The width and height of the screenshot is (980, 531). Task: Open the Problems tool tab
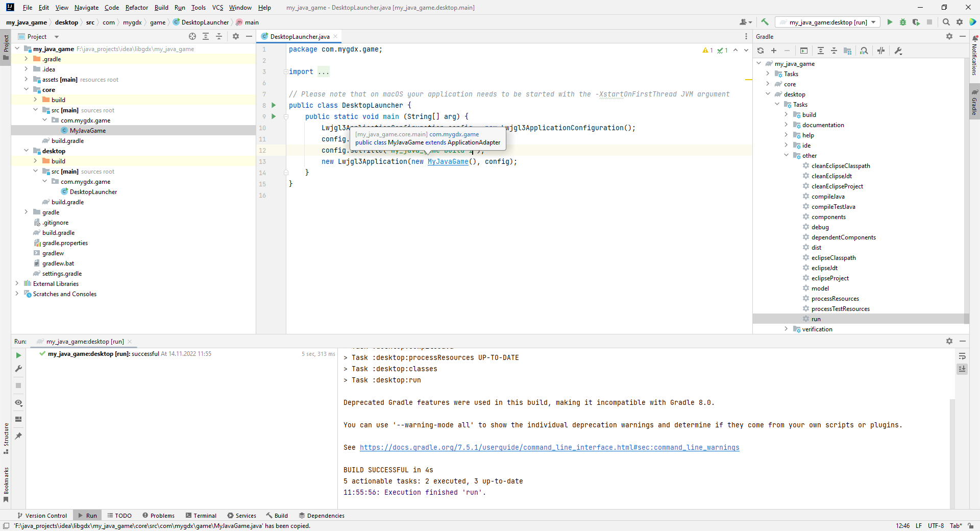point(159,515)
